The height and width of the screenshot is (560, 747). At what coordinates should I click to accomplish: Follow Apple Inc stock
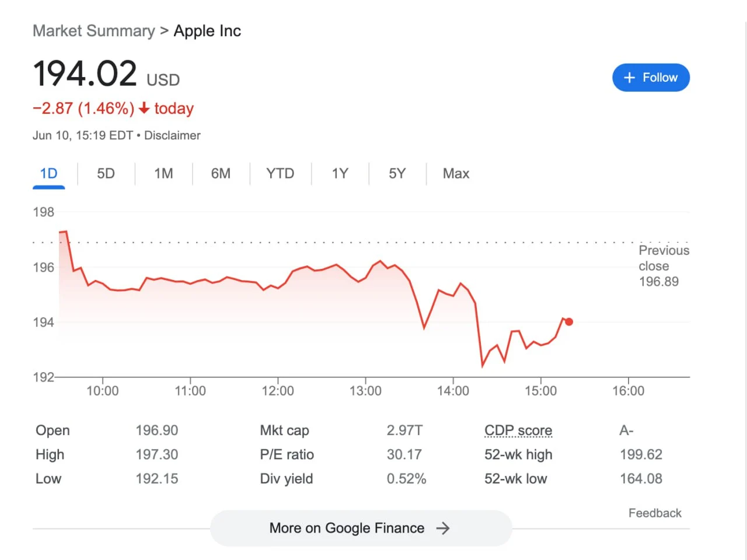coord(651,78)
